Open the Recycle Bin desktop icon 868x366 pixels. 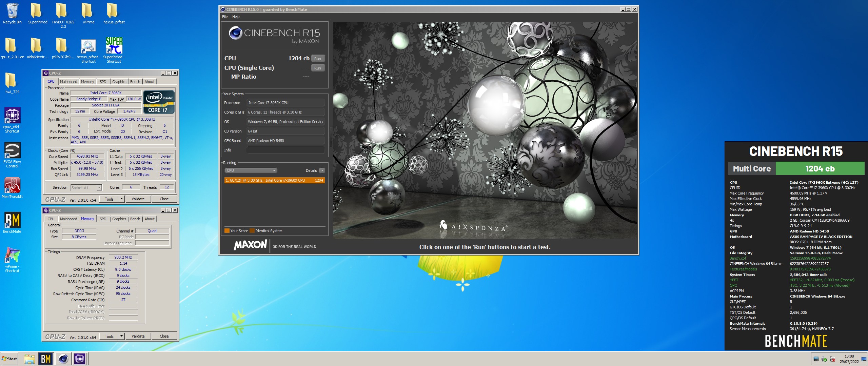click(x=12, y=14)
